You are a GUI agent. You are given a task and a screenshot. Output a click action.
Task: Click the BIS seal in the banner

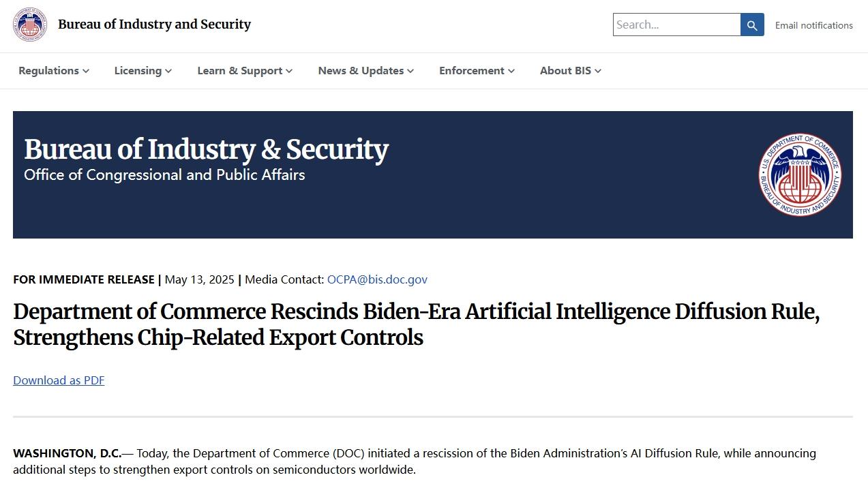800,174
